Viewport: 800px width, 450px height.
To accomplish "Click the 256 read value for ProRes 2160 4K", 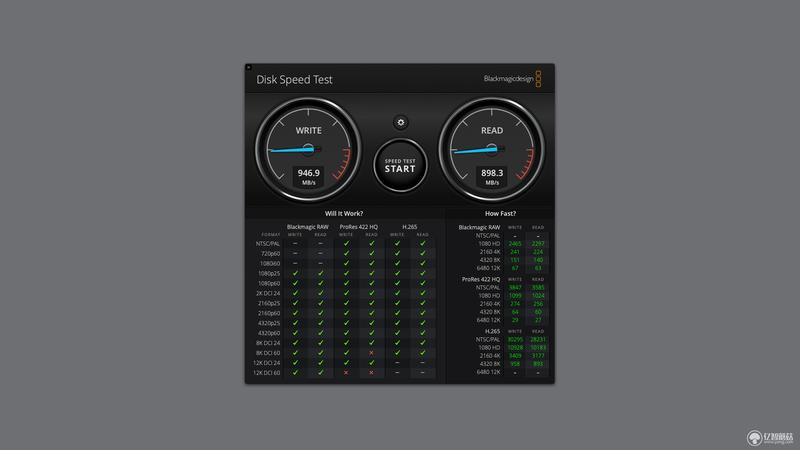I will tap(538, 304).
